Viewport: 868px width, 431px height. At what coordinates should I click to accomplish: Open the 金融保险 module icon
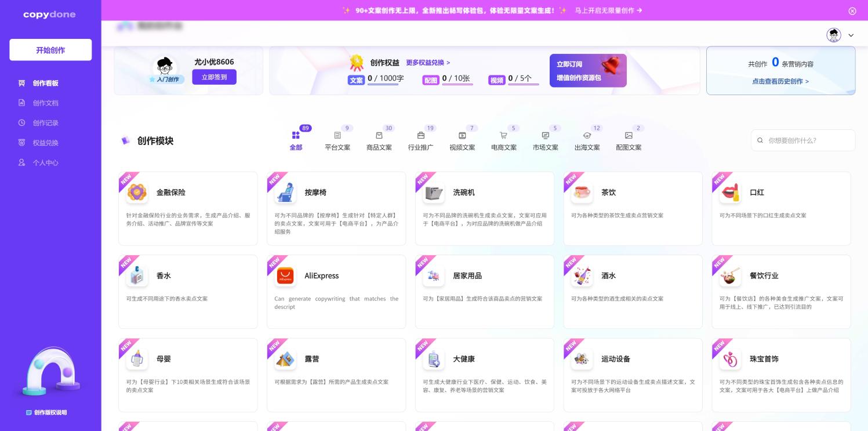coord(137,192)
